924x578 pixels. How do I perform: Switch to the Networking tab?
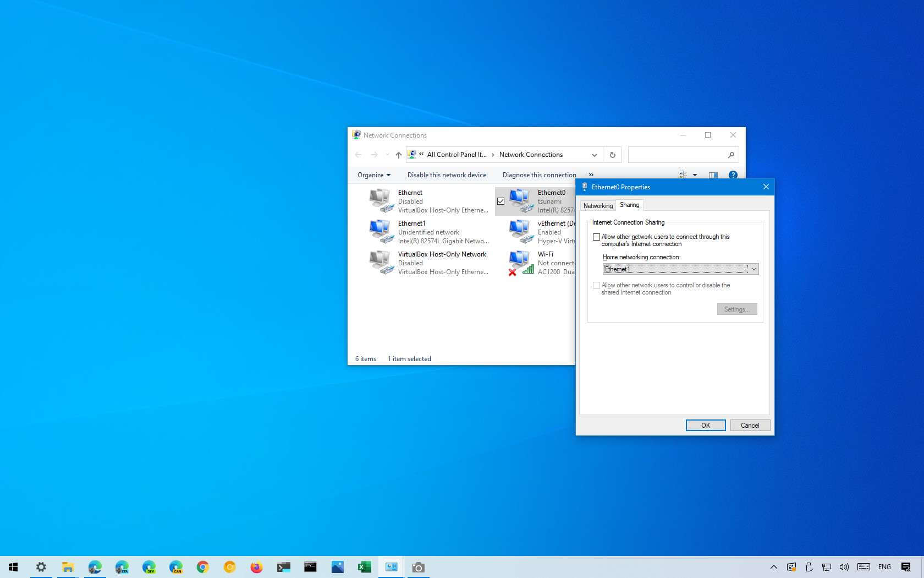click(597, 206)
